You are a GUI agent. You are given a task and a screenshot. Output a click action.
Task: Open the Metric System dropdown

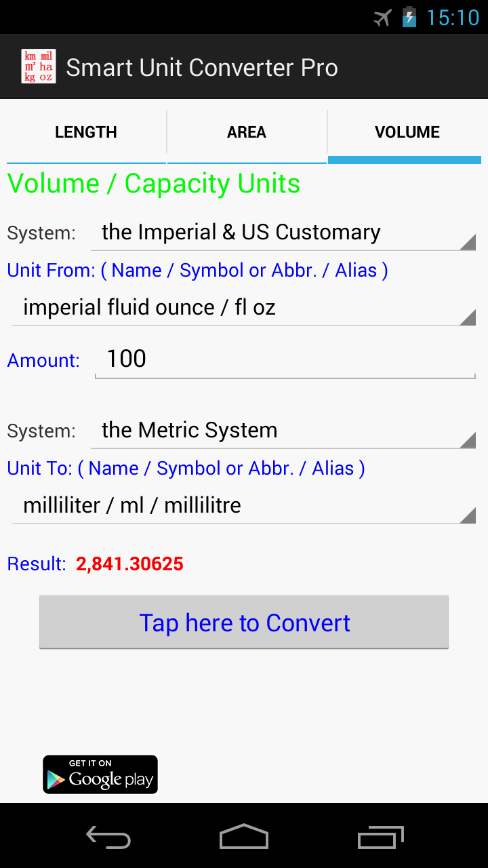pos(283,431)
